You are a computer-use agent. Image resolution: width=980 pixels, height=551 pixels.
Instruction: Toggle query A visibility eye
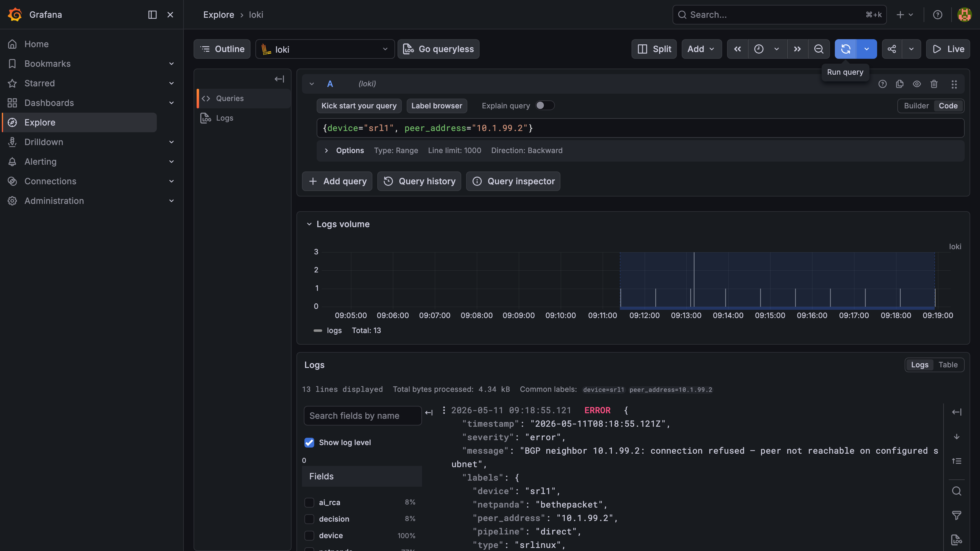(x=917, y=84)
